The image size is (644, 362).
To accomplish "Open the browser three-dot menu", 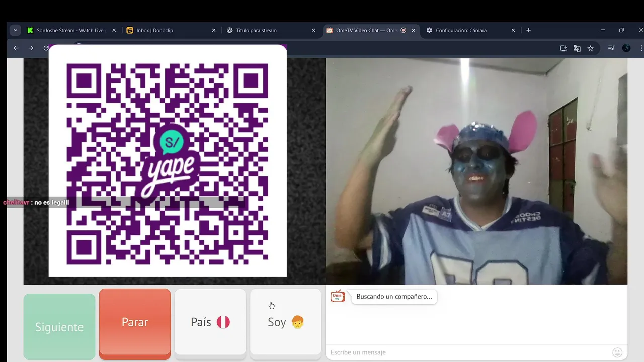I will 641,48.
